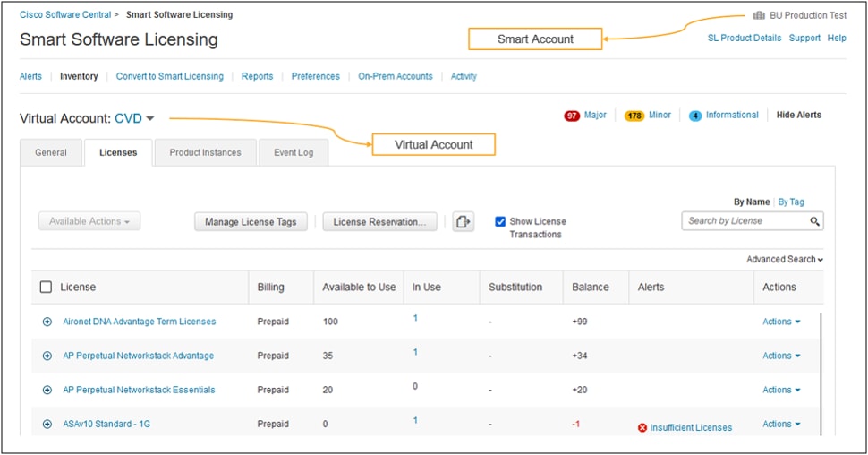Click the search magnifier icon

[814, 221]
